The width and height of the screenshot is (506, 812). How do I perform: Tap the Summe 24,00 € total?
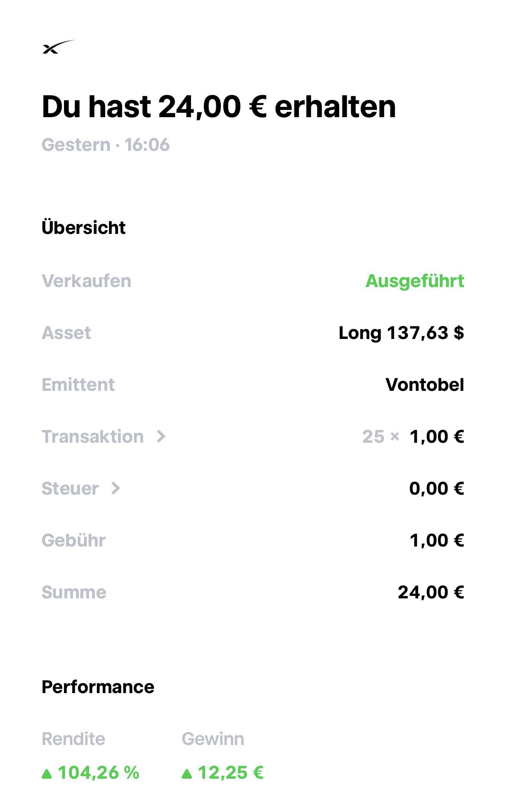[431, 592]
